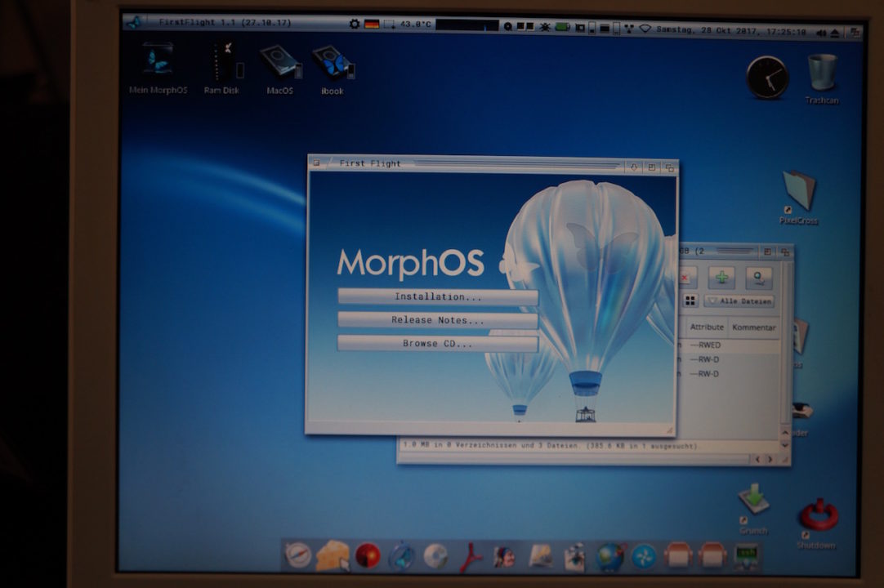Click the green plus button in file window
This screenshot has height=588, width=884.
[x=721, y=278]
